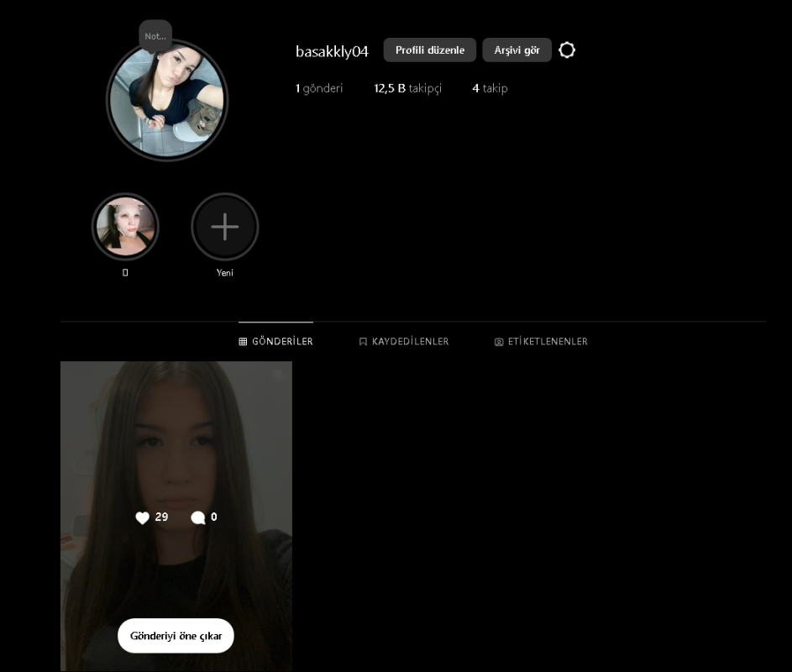Click the multi-image indicator on post thumbnail
Viewport: 792px width, 672px height.
click(x=278, y=375)
